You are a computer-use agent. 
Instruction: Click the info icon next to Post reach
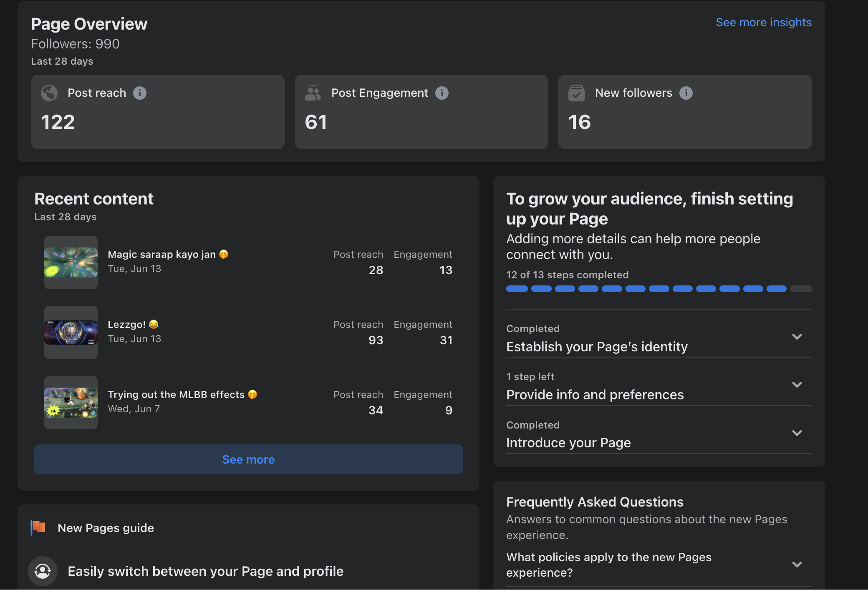pos(140,93)
